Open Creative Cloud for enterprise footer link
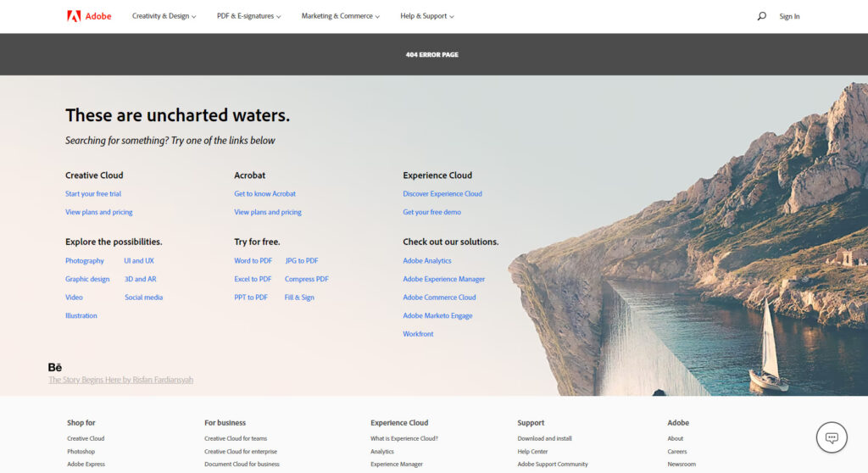The width and height of the screenshot is (868, 473). point(240,452)
